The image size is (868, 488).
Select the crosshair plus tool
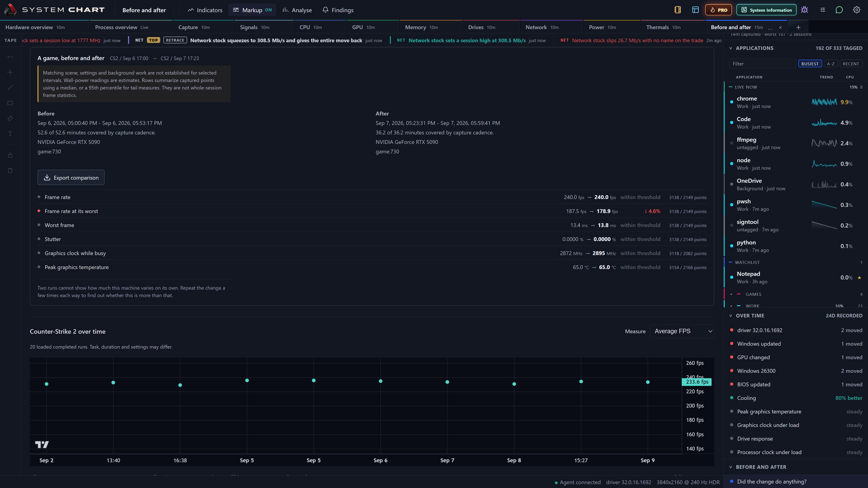(10, 73)
